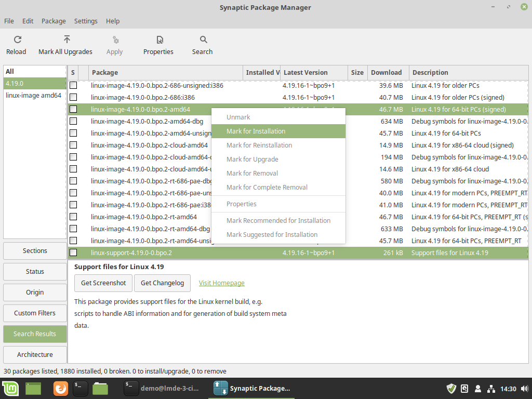Open the update manager shield icon
The width and height of the screenshot is (532, 399).
(451, 389)
